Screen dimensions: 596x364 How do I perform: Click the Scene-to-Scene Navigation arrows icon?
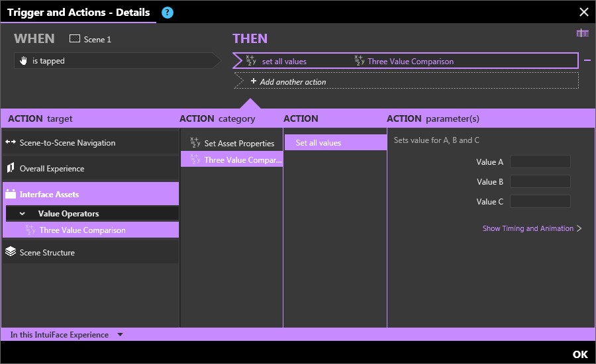(11, 142)
